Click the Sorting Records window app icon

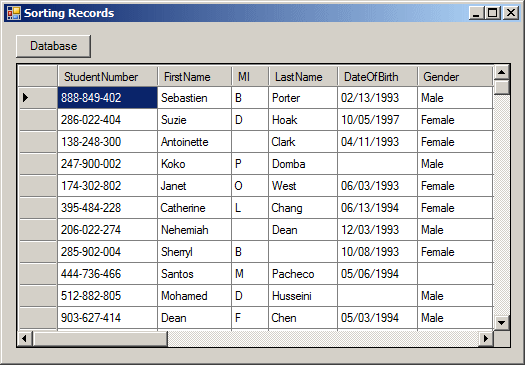coord(14,13)
